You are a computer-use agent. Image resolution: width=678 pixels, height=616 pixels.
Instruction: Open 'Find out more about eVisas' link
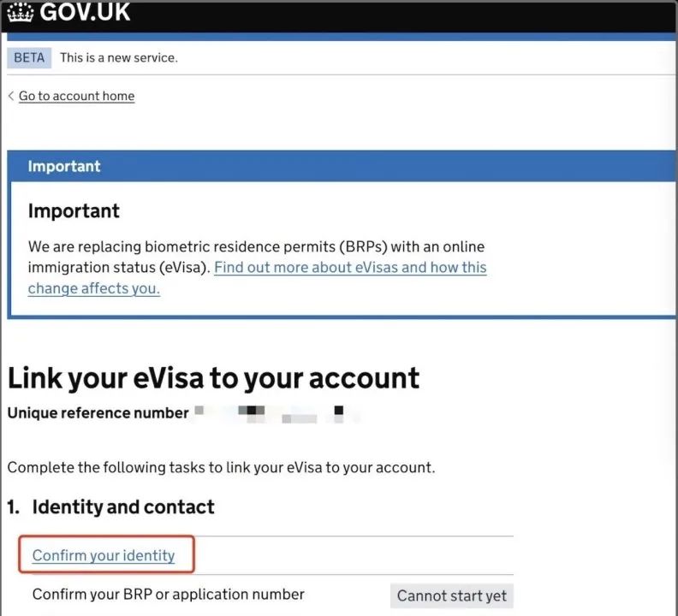coord(350,267)
